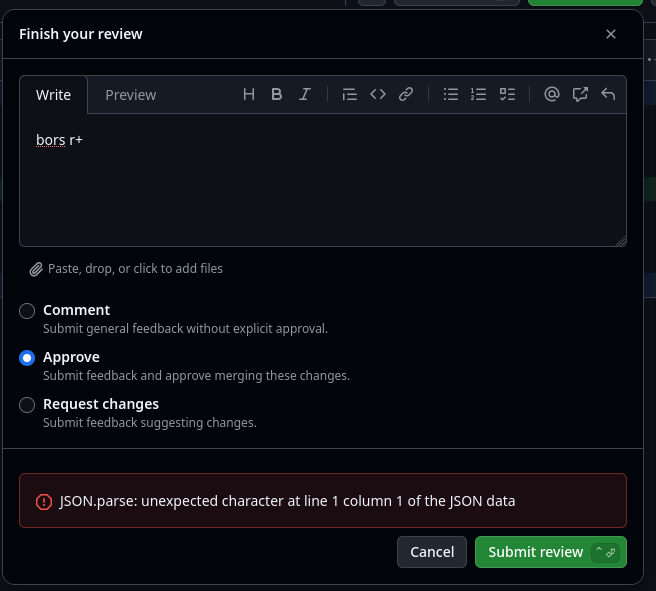This screenshot has height=591, width=656.
Task: Insert a heading with the H icon
Action: (x=249, y=94)
